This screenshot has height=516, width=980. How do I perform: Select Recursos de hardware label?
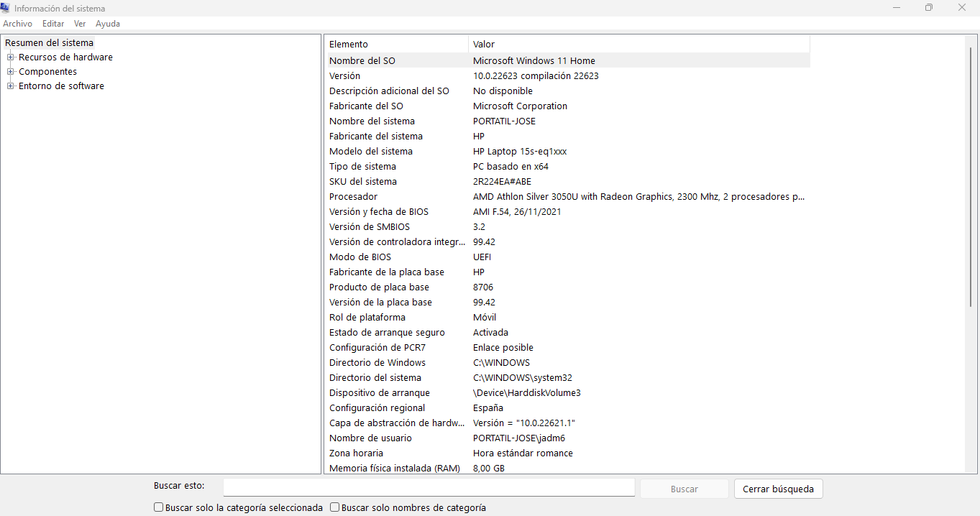(x=65, y=57)
